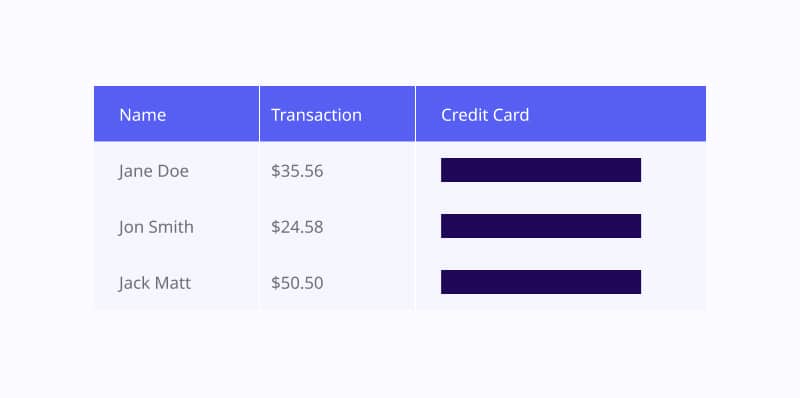Click the $24.58 transaction amount
Image resolution: width=800 pixels, height=398 pixels.
click(x=297, y=227)
